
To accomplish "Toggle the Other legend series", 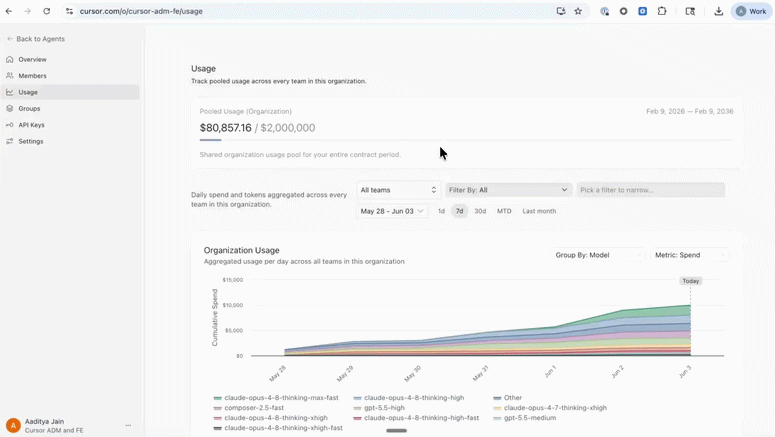I will pos(508,397).
